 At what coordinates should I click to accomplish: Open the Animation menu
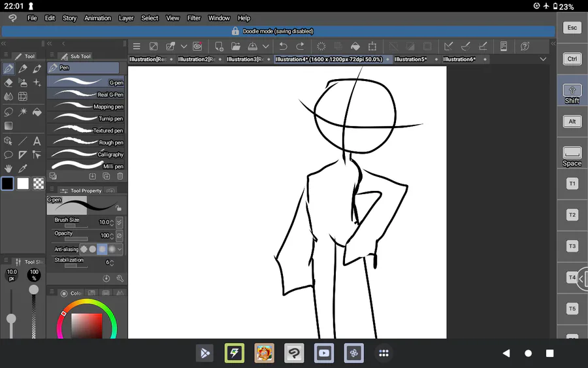97,18
